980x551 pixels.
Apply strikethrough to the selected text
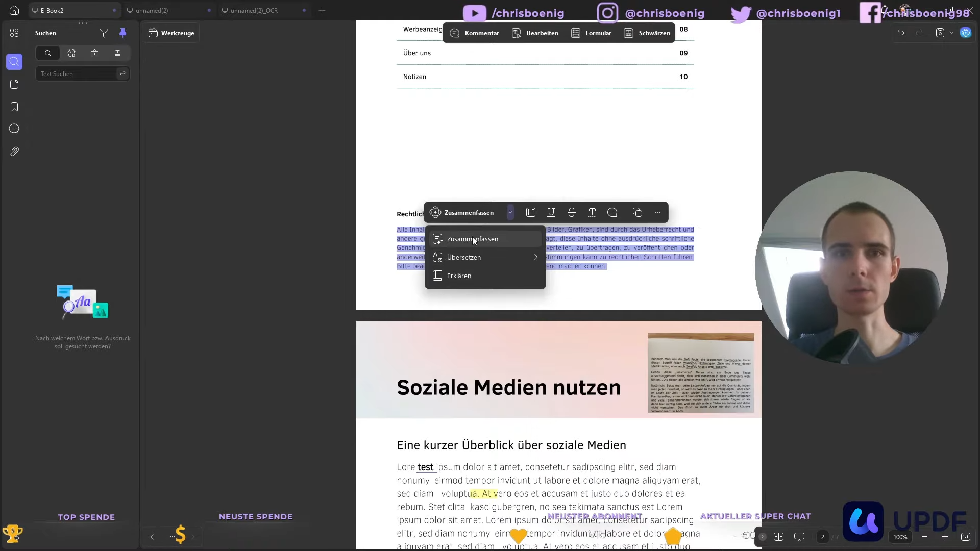coord(572,212)
